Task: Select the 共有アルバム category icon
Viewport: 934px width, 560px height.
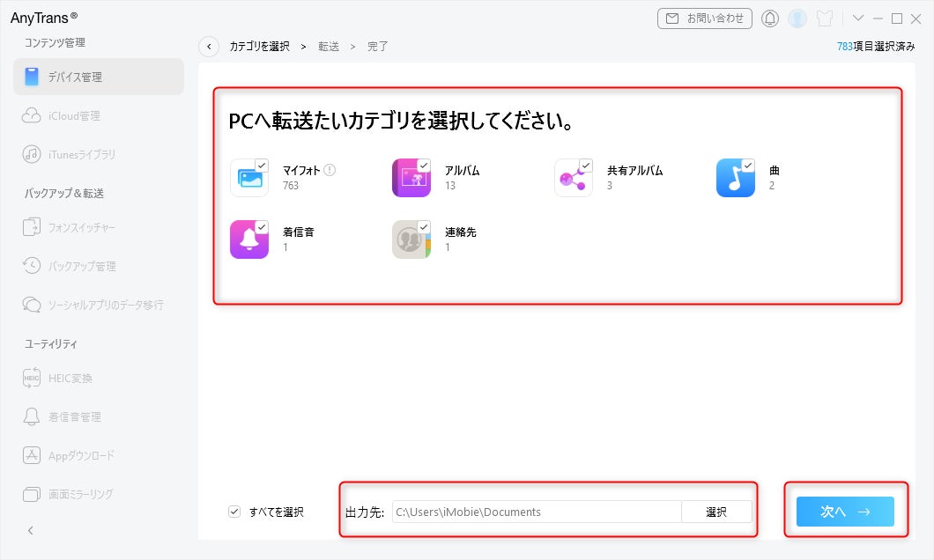Action: 573,178
